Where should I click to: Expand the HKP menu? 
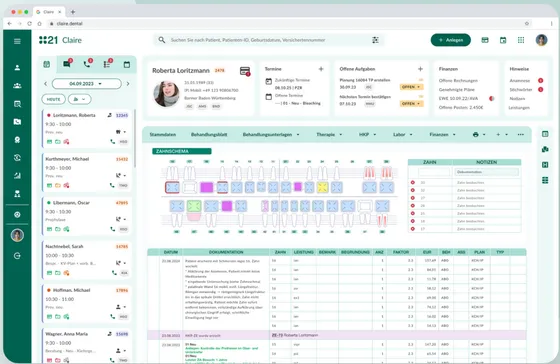(368, 135)
